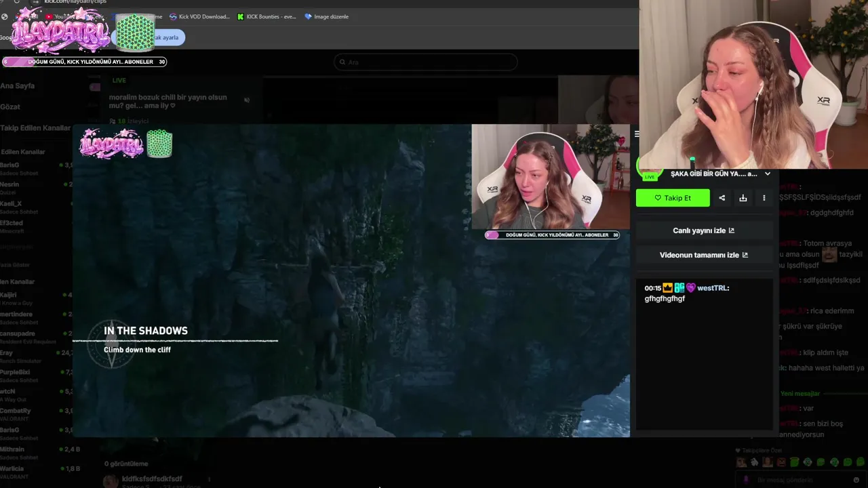
Task: Focus the Bir mesaj gönderin chat input
Action: pyautogui.click(x=800, y=480)
